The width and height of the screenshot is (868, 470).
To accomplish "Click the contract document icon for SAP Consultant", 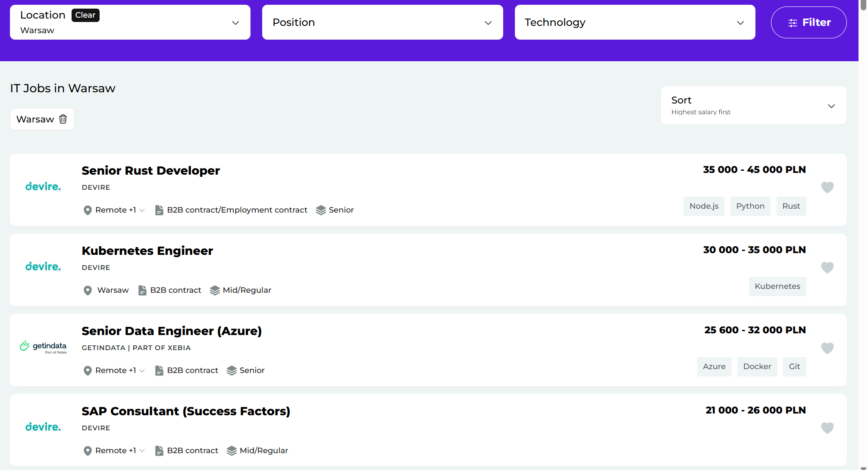I will (x=159, y=451).
